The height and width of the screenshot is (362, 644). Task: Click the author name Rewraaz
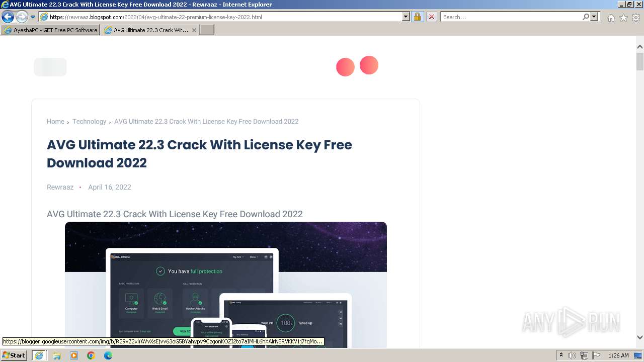click(60, 187)
